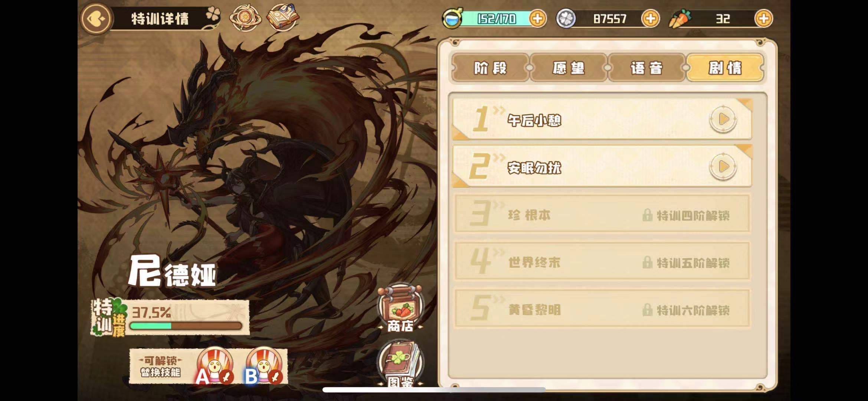
Task: Tap locked story 5 黄昏黎明
Action: click(x=602, y=309)
